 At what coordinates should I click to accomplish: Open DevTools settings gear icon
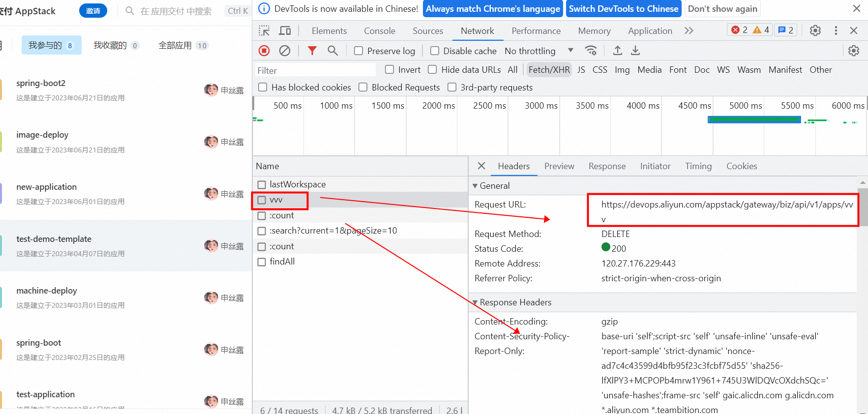[815, 30]
